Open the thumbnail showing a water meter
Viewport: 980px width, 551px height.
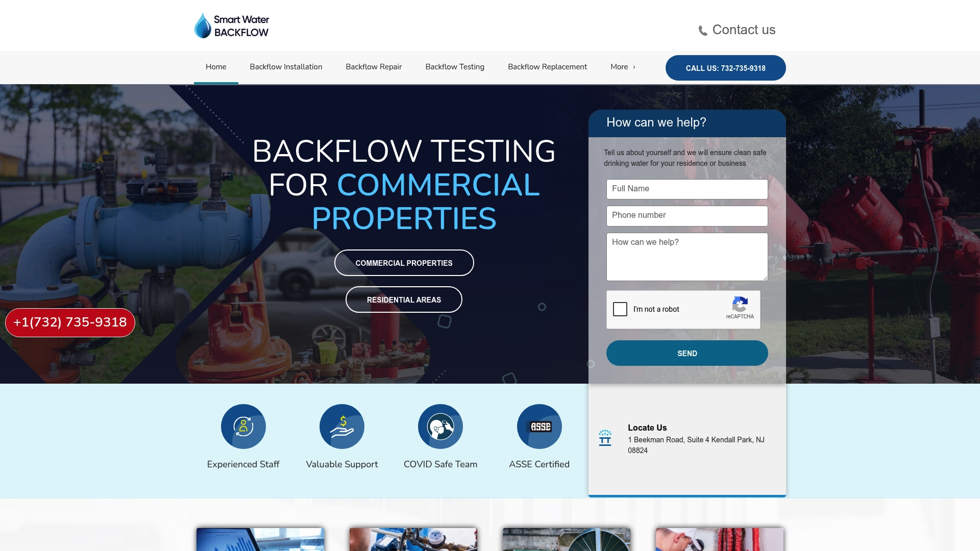[413, 539]
